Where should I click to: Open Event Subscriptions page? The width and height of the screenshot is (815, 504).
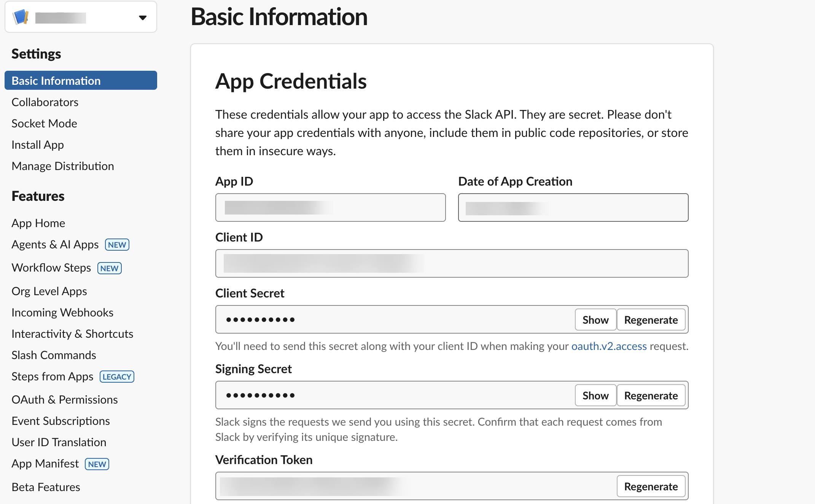click(x=60, y=421)
